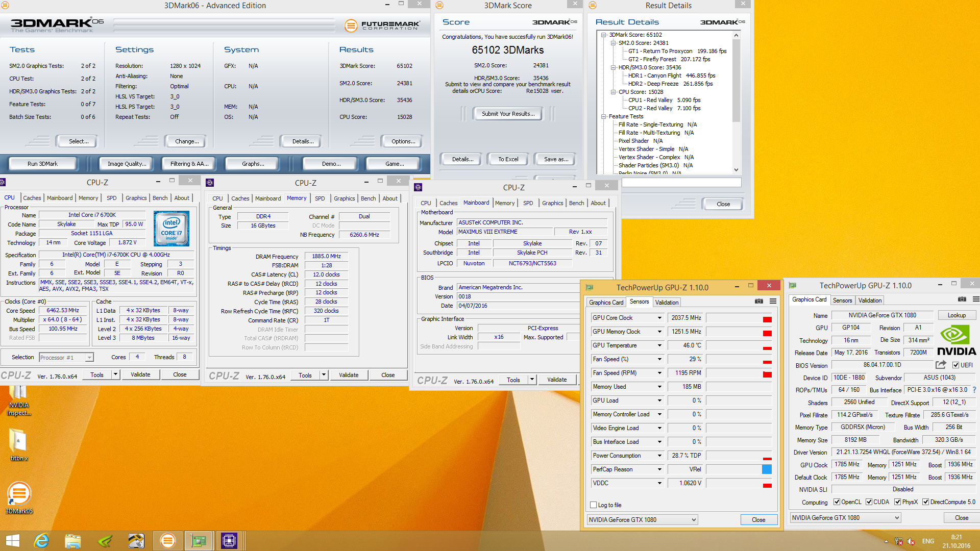Open the SPD tab in the Memory CPU-Z window
Screen dimensions: 980x551
[320, 198]
